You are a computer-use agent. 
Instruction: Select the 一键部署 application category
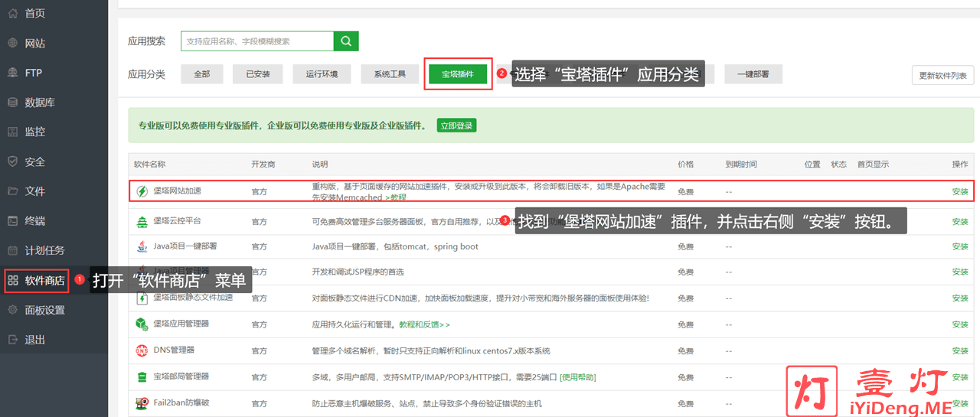pos(753,74)
